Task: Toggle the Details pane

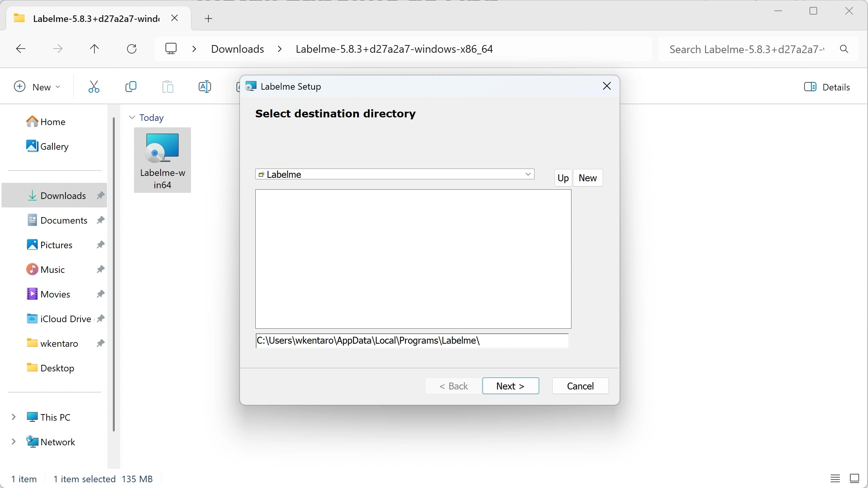Action: coord(827,87)
